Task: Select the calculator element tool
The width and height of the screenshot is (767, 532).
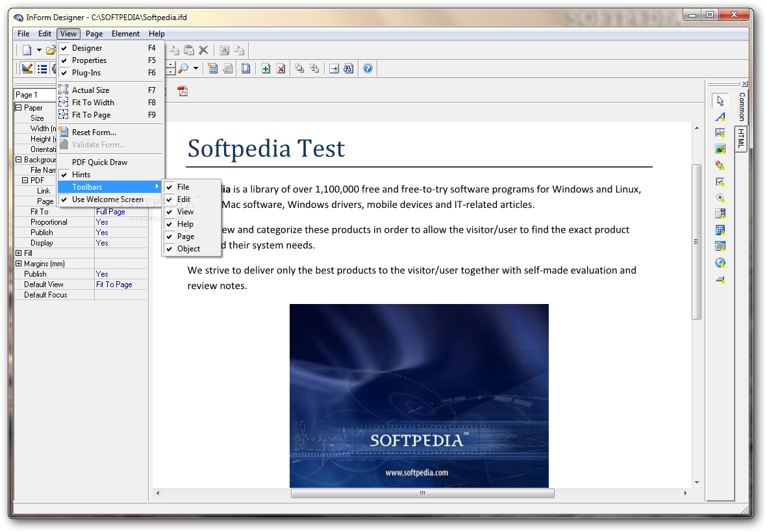Action: 720,230
